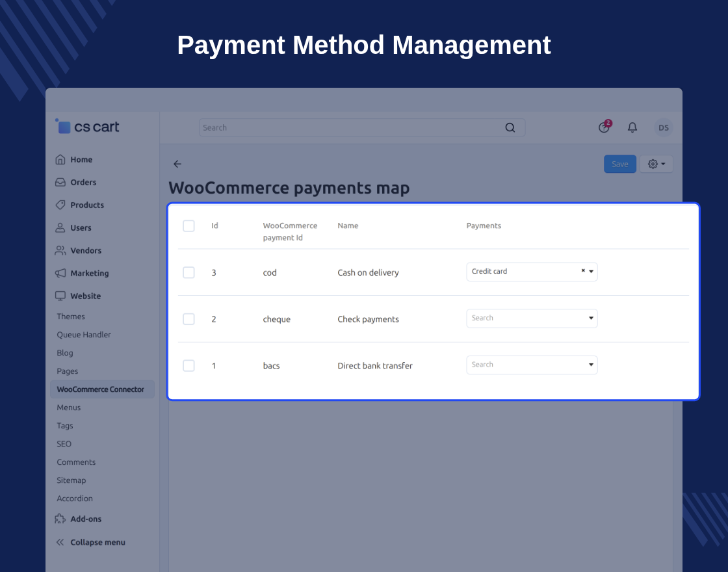Click the Marketing megaphone icon
The width and height of the screenshot is (728, 572).
[60, 273]
